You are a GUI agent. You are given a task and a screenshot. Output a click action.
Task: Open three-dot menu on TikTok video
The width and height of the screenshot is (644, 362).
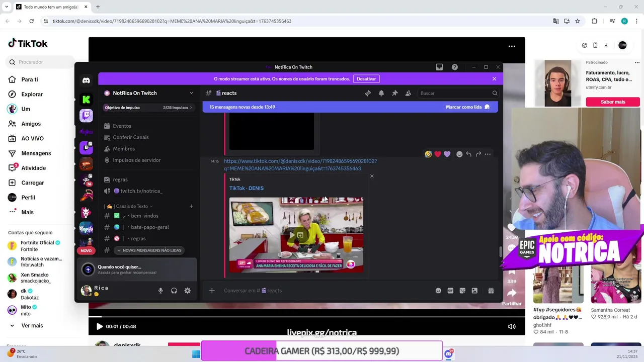(x=512, y=46)
